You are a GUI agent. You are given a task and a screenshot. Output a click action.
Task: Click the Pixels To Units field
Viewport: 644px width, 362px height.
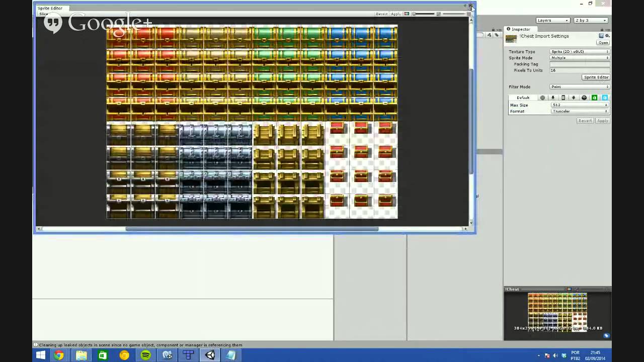(580, 70)
